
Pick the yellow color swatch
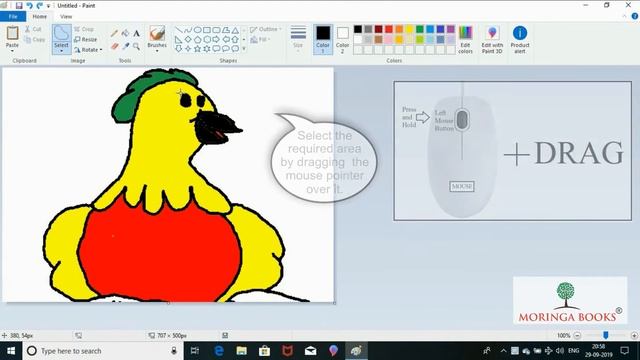point(409,29)
